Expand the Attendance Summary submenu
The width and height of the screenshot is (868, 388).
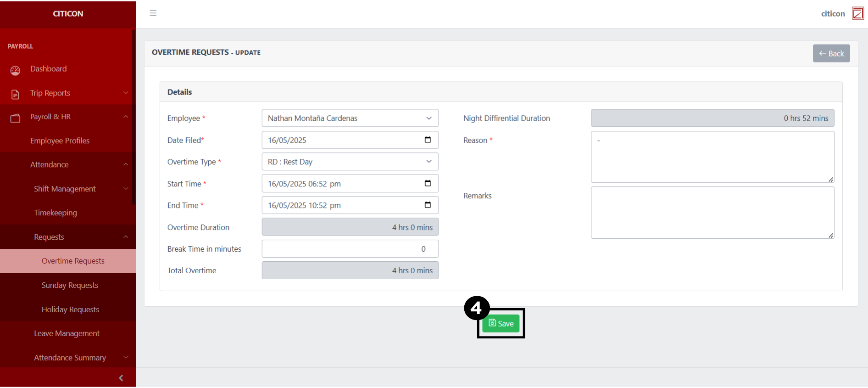[125, 358]
